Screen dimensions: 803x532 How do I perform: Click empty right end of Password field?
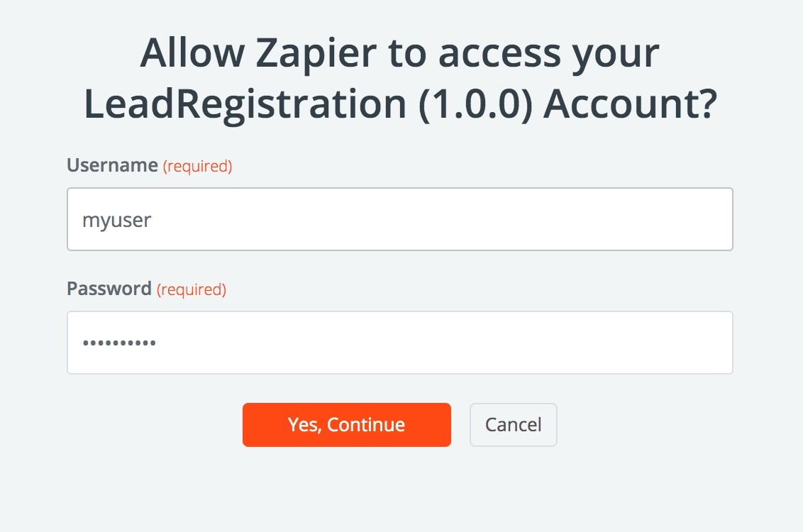coord(674,343)
